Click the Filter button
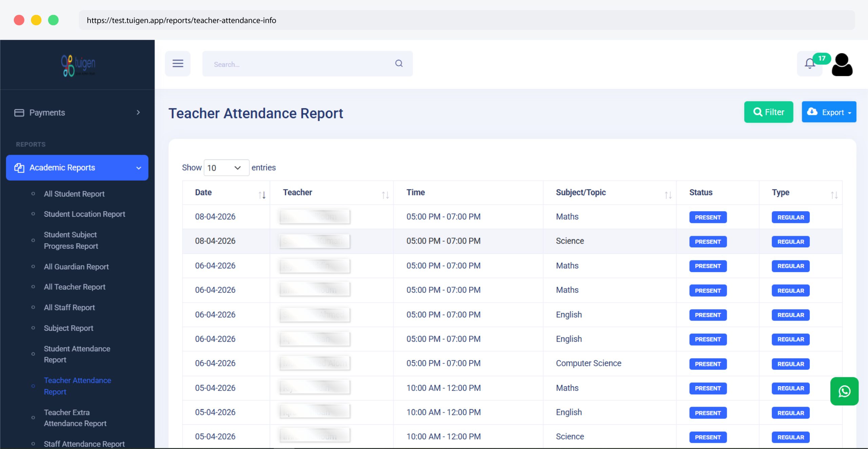This screenshot has width=868, height=449. point(768,112)
